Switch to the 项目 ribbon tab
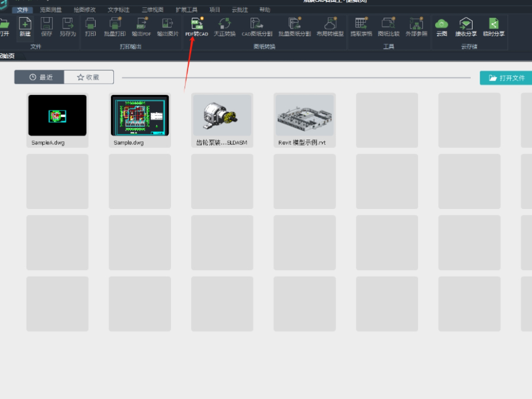The image size is (532, 399). 215,10
